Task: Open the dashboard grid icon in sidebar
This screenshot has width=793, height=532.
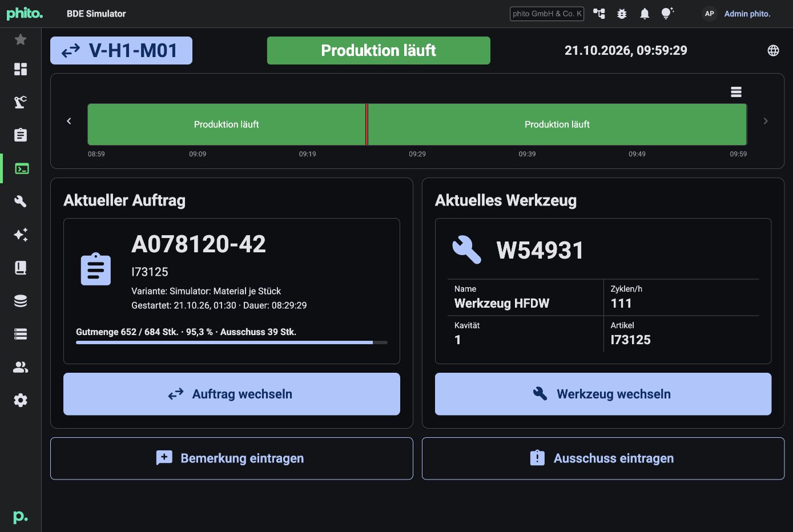Action: click(21, 69)
